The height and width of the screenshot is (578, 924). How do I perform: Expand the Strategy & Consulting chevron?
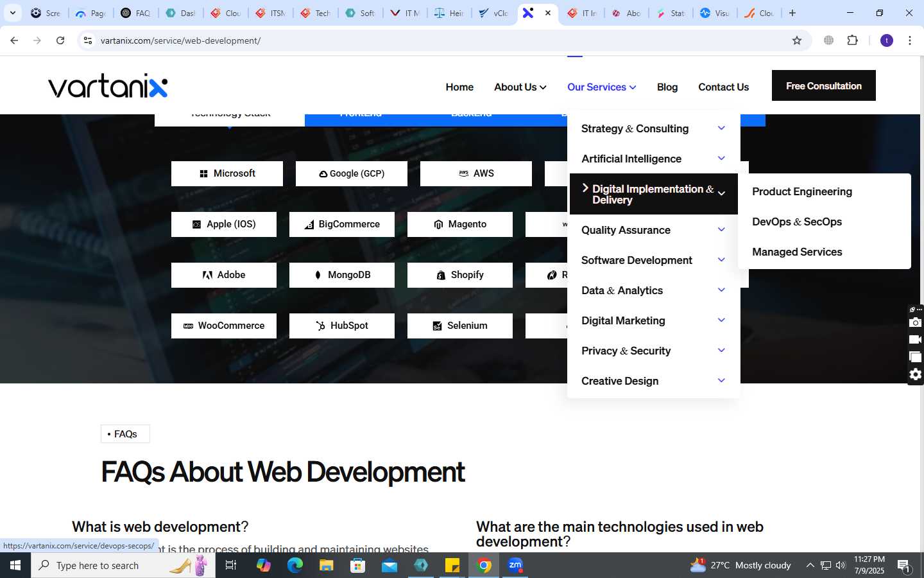[x=721, y=128]
